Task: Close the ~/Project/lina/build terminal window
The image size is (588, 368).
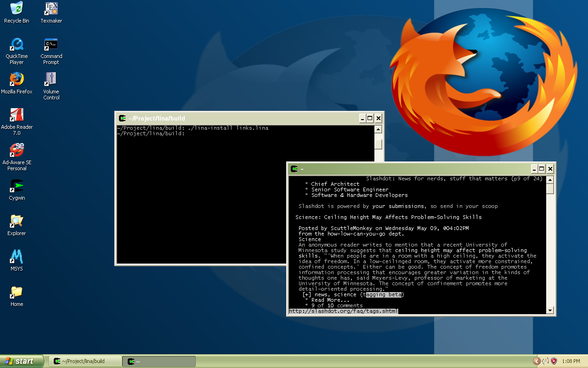Action: (x=379, y=118)
